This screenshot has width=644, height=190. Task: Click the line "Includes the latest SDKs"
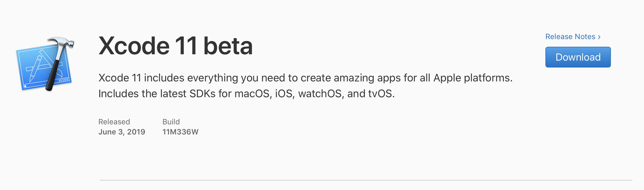[x=246, y=94]
